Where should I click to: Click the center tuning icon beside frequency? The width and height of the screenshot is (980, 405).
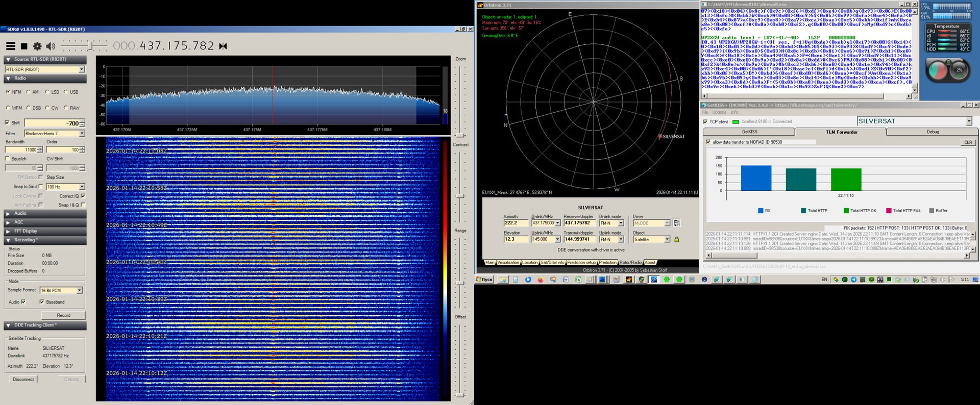coord(223,46)
